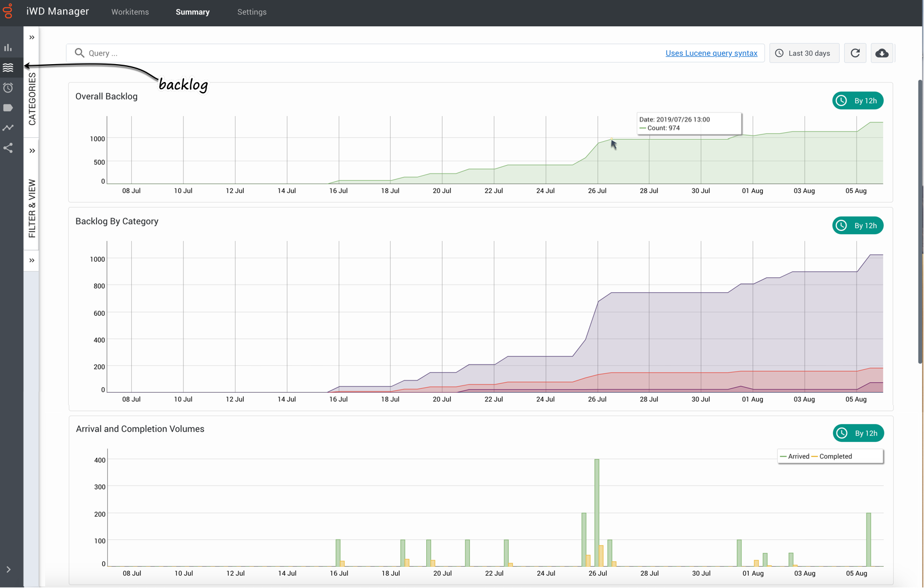Screen dimensions: 924x588
Task: Toggle By 12h on Arrival and Completion Volumes
Action: tap(858, 433)
